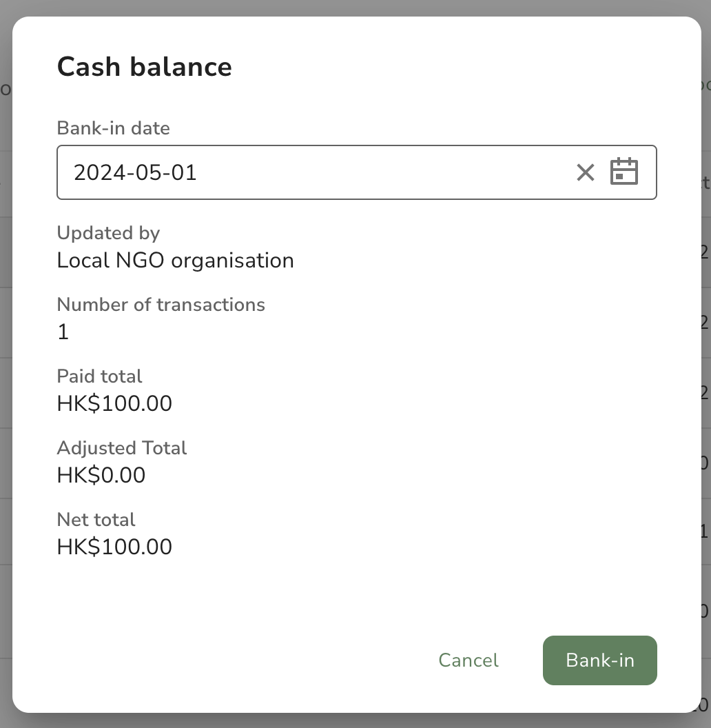Click the HK$0.00 adjusted amount
This screenshot has height=728, width=711.
(101, 476)
